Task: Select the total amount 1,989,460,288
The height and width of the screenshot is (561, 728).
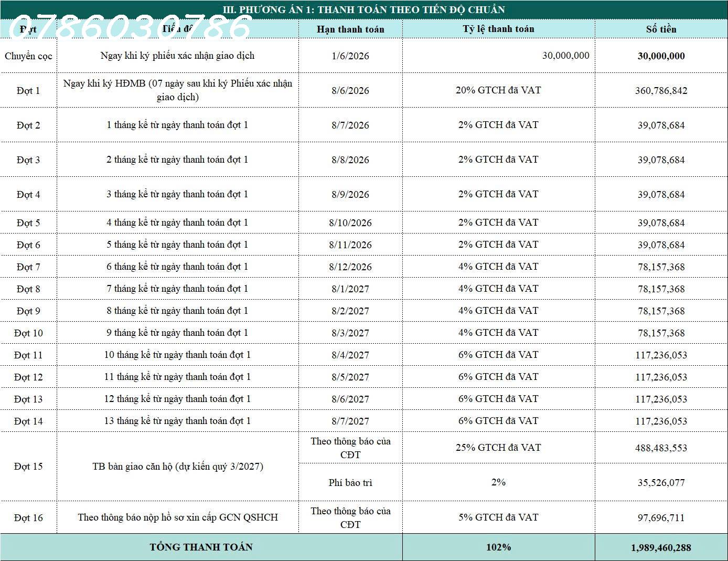Action: click(661, 547)
